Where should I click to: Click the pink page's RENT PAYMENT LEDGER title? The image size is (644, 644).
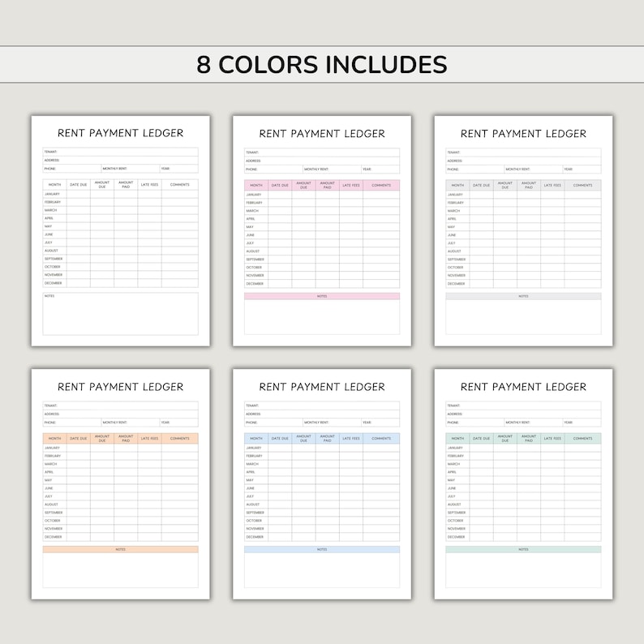(x=321, y=134)
